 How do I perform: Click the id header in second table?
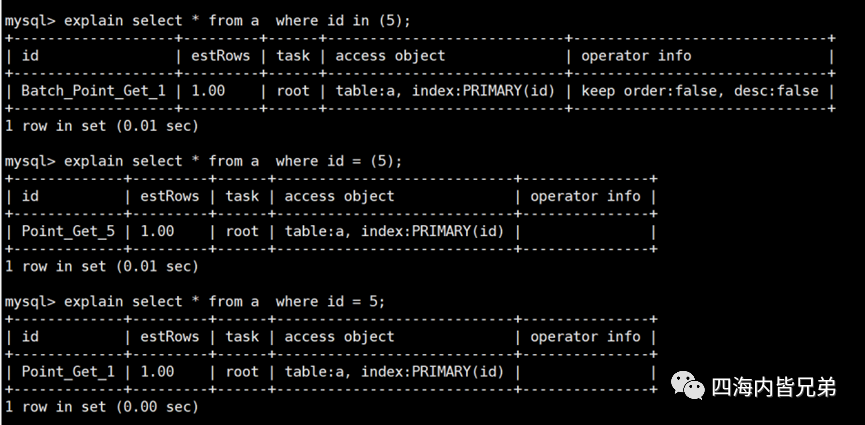[x=30, y=196]
